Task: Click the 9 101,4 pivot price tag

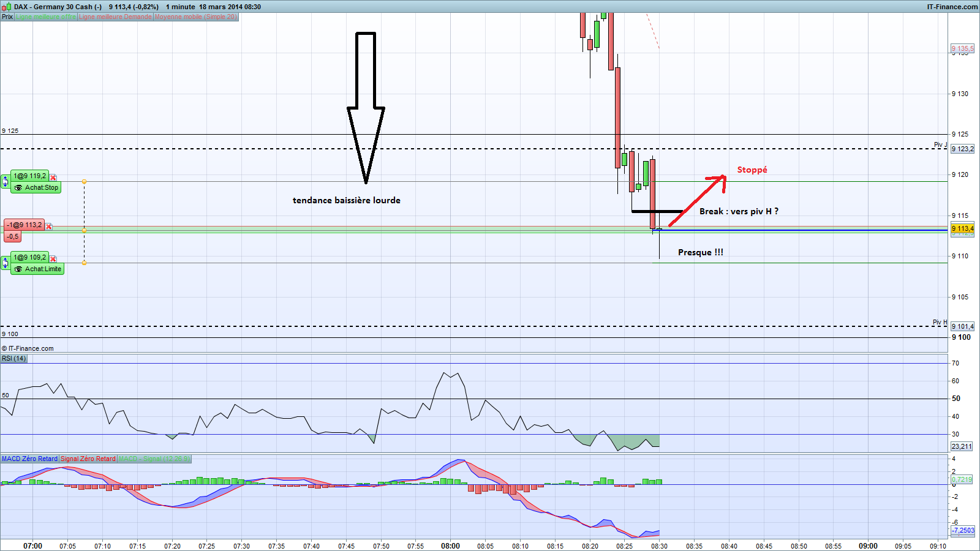Action: click(962, 326)
